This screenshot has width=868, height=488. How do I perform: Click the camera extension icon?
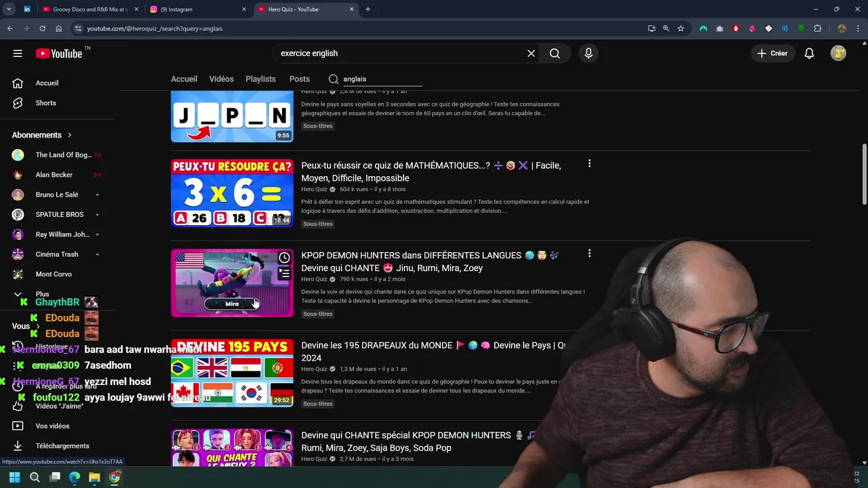click(719, 28)
